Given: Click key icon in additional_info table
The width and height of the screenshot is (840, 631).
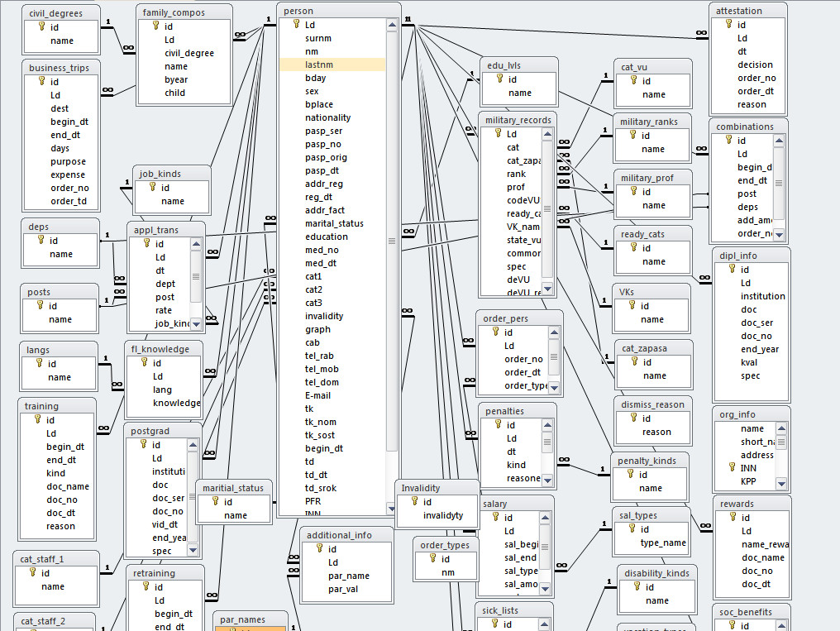Looking at the screenshot, I should [x=320, y=548].
